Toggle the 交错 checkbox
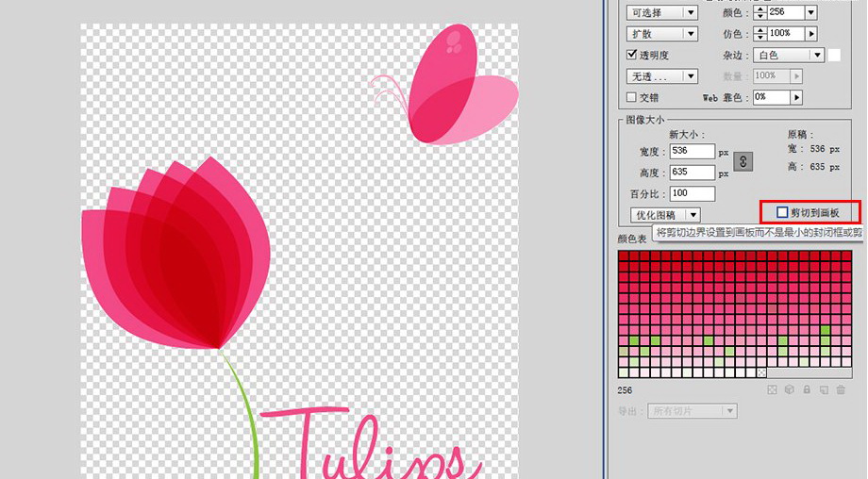Viewport: 868px width, 479px height. (632, 97)
